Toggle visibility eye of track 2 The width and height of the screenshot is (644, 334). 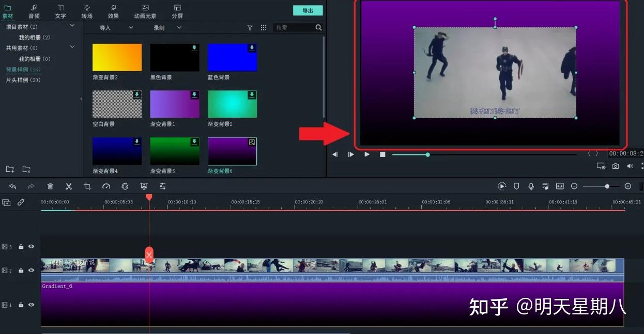tap(31, 271)
